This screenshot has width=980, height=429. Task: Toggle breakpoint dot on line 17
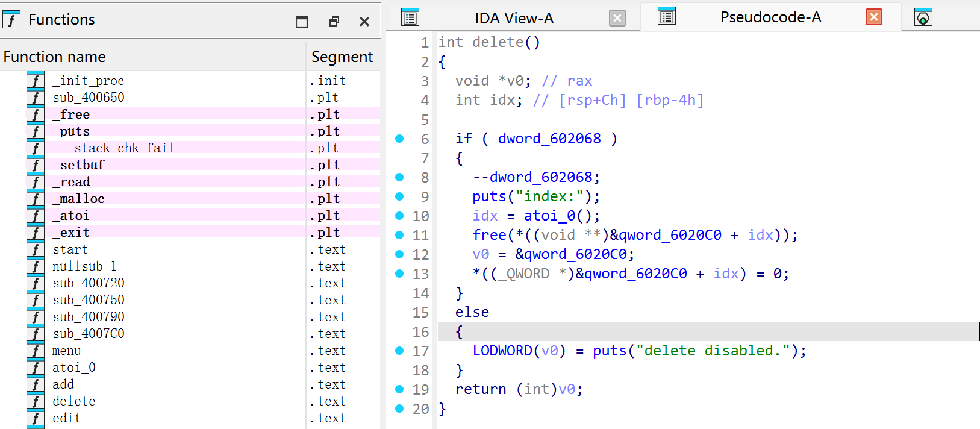(x=399, y=351)
